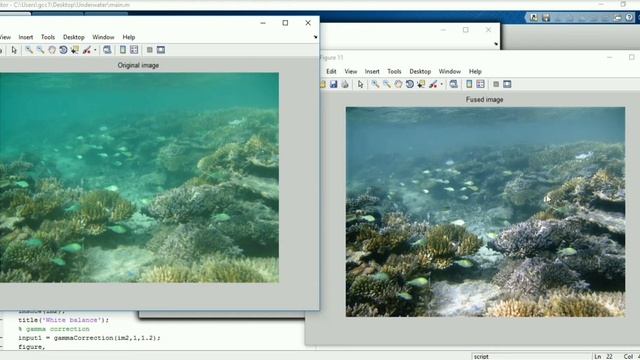Hide plot tools in Figure 11 window
The width and height of the screenshot is (640, 360).
[x=496, y=84]
